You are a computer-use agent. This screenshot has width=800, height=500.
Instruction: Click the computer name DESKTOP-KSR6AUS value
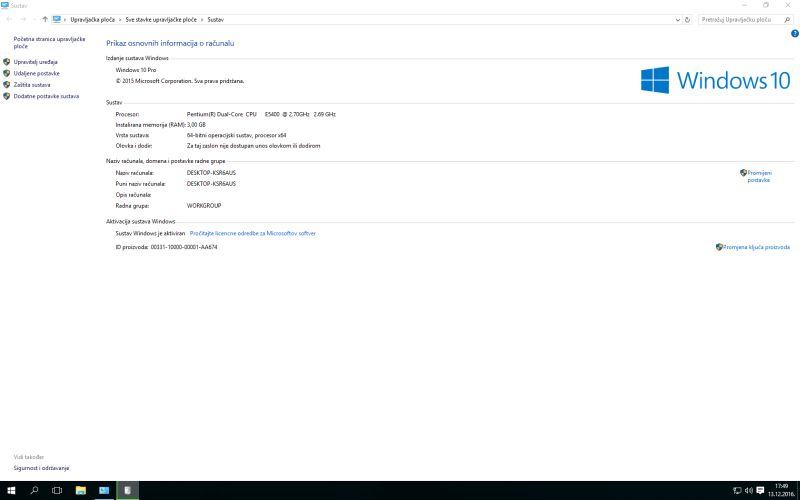(x=211, y=173)
